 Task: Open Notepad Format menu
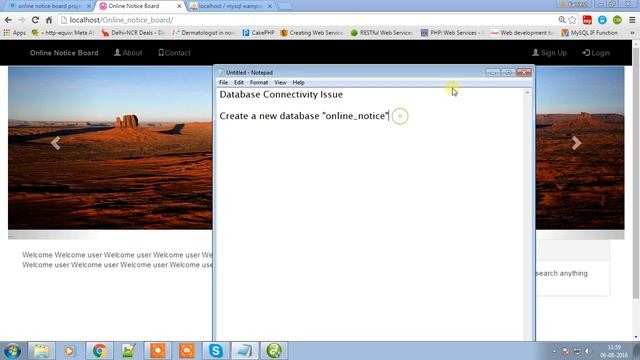[259, 82]
